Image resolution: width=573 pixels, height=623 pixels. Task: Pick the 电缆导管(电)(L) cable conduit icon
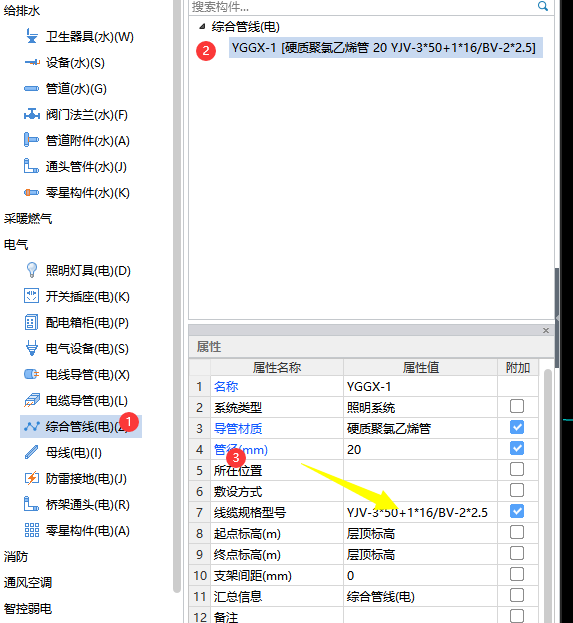[32, 400]
